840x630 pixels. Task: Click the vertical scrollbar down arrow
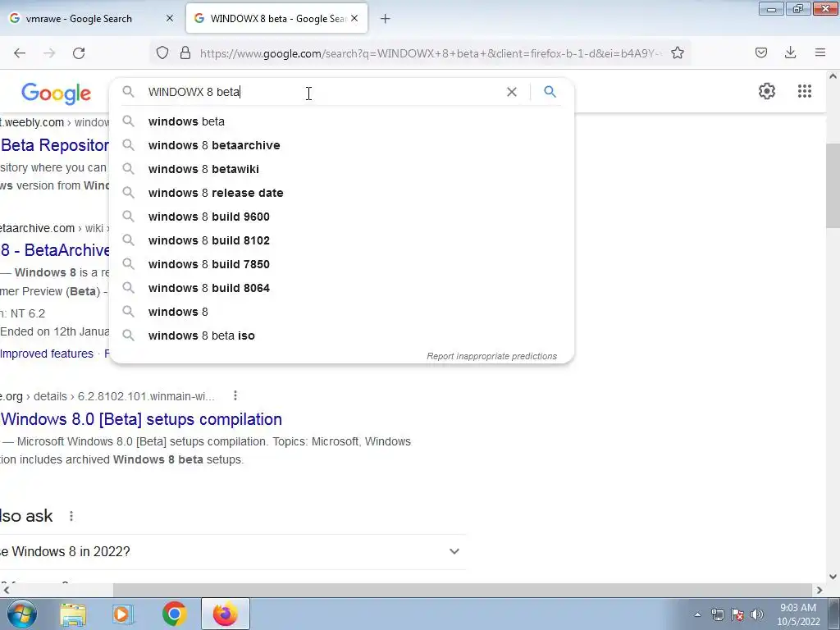pos(833,577)
